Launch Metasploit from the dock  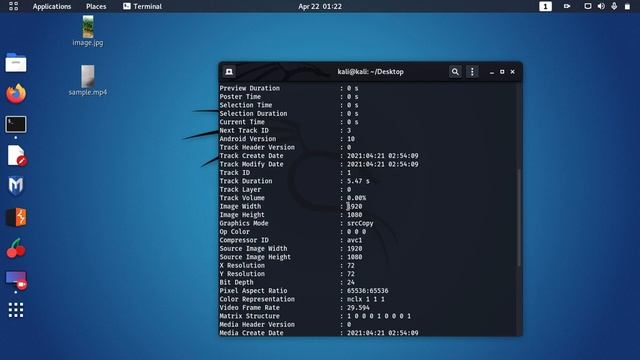[x=16, y=186]
